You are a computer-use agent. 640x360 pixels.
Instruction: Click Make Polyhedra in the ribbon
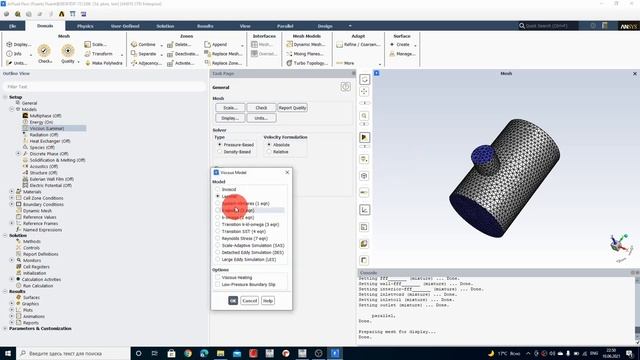pyautogui.click(x=104, y=63)
